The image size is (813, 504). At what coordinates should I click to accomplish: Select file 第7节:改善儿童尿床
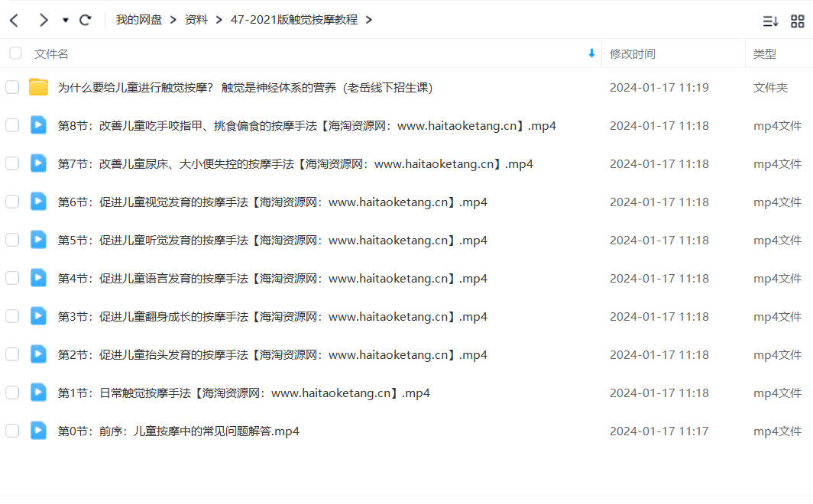pos(296,164)
